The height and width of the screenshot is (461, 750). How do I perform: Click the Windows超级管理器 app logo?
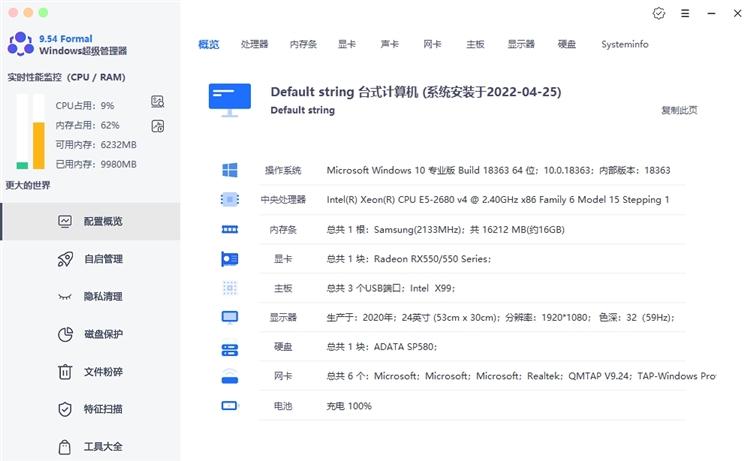[x=21, y=44]
